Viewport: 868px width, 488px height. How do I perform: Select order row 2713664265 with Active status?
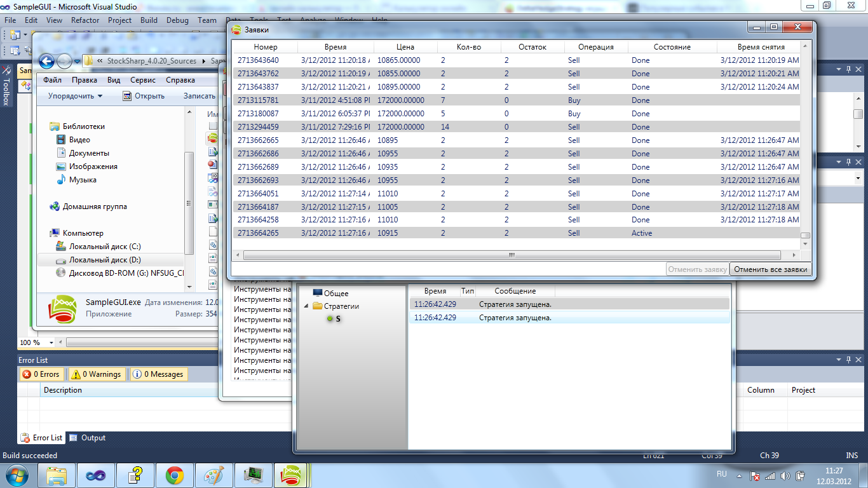517,233
